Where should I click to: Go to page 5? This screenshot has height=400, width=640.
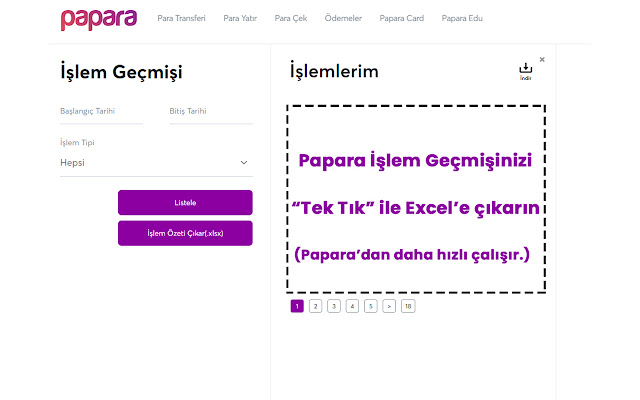[x=371, y=306]
